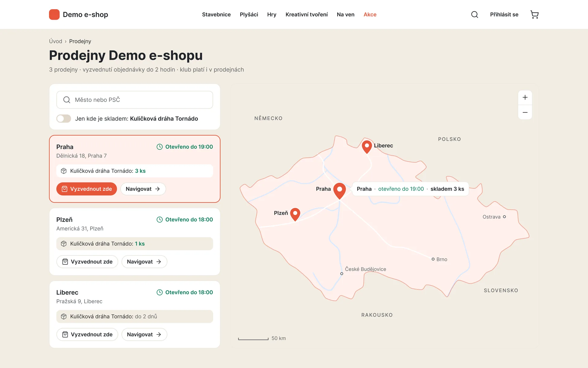This screenshot has height=368, width=588.
Task: Click clock icon in Plzeň card
Action: point(160,220)
